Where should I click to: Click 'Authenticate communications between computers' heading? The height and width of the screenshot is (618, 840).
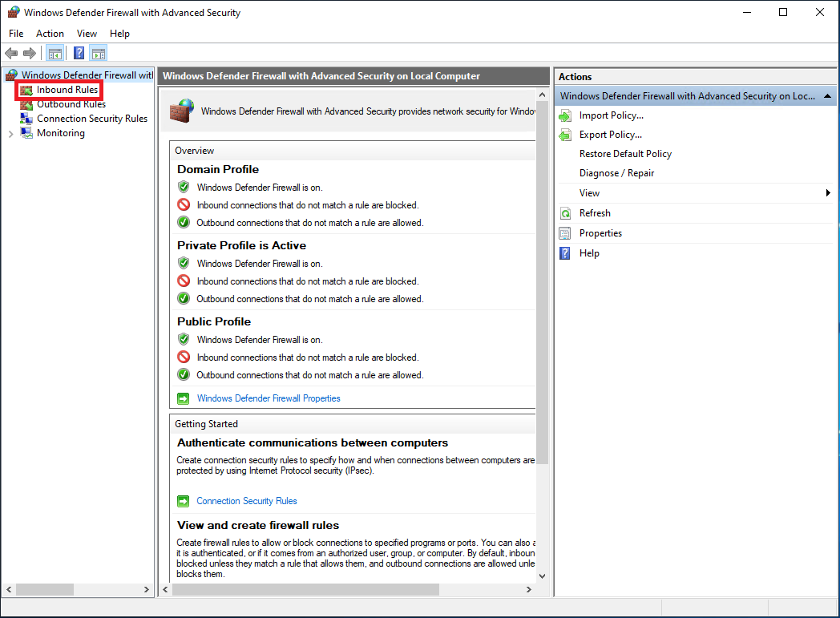click(x=313, y=443)
